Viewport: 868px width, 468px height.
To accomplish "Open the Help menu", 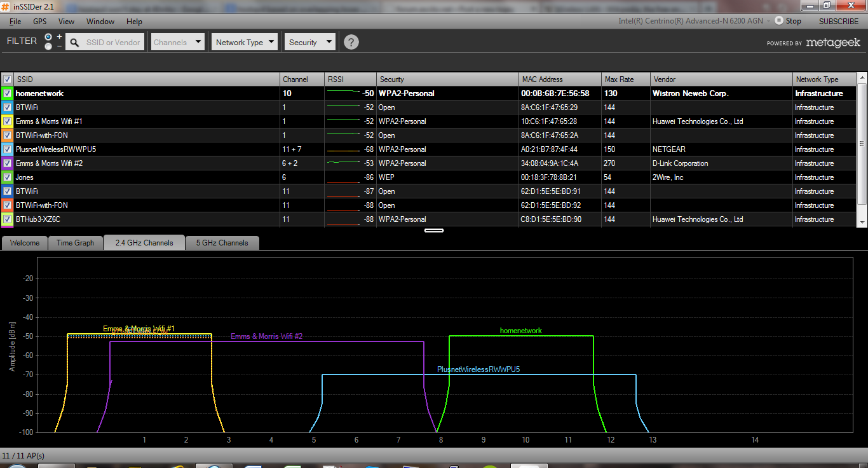I will pos(134,21).
